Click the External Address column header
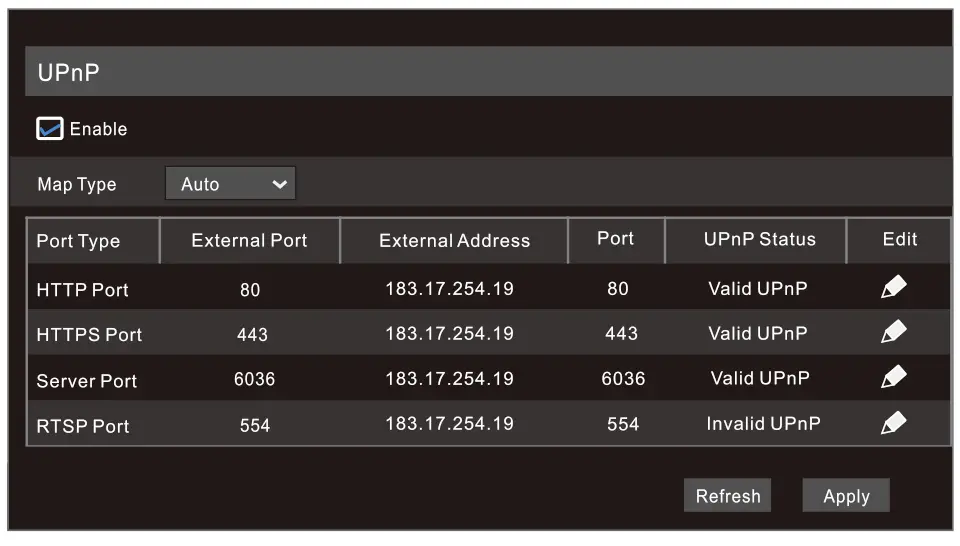This screenshot has height=546, width=960. click(454, 241)
